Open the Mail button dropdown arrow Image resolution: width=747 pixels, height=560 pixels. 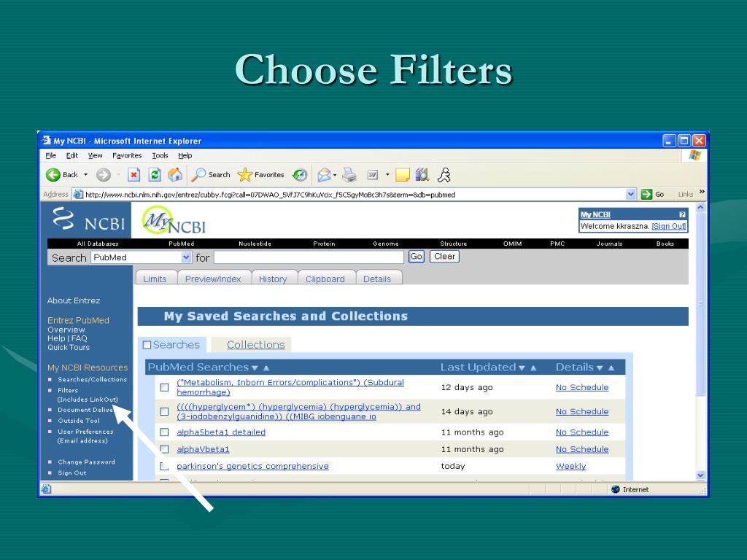335,175
